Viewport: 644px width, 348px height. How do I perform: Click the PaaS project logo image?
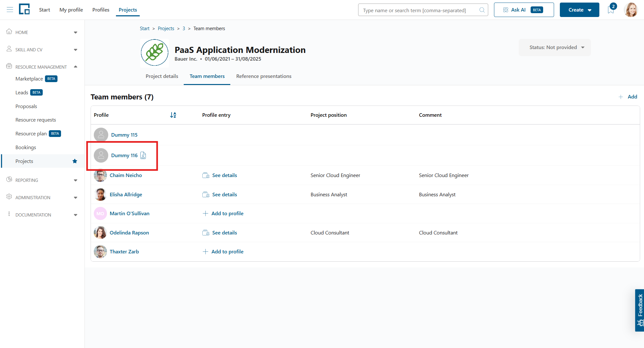(155, 53)
